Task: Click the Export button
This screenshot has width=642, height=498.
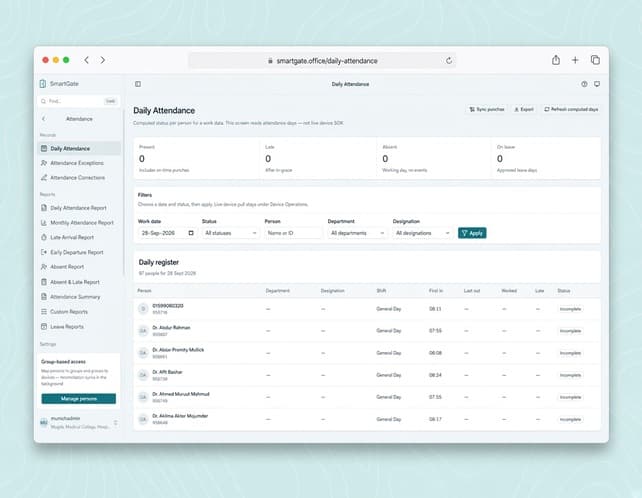Action: click(524, 109)
